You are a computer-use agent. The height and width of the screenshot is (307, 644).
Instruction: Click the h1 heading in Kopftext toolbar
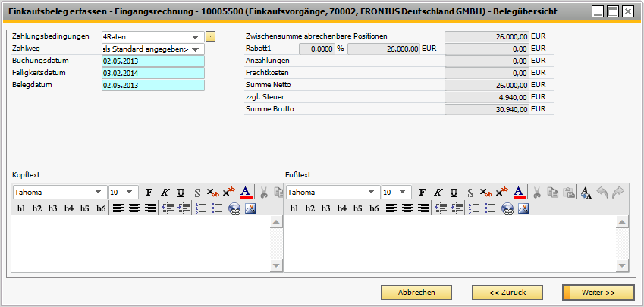pos(21,208)
